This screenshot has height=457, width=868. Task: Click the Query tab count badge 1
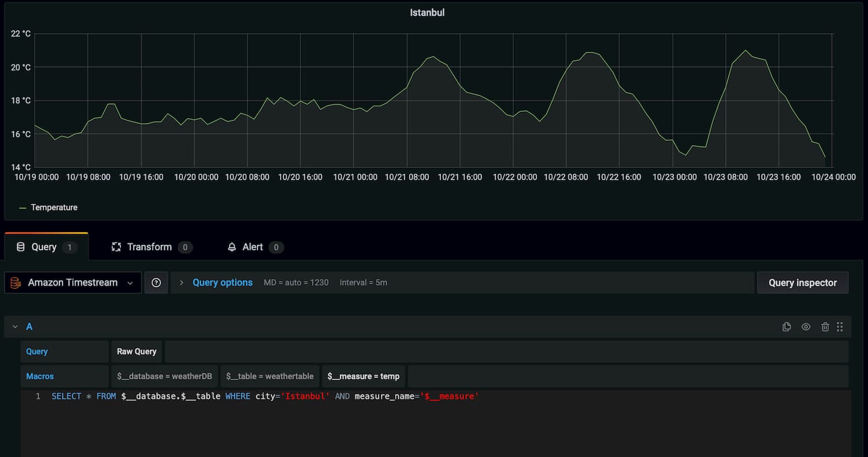pyautogui.click(x=69, y=247)
